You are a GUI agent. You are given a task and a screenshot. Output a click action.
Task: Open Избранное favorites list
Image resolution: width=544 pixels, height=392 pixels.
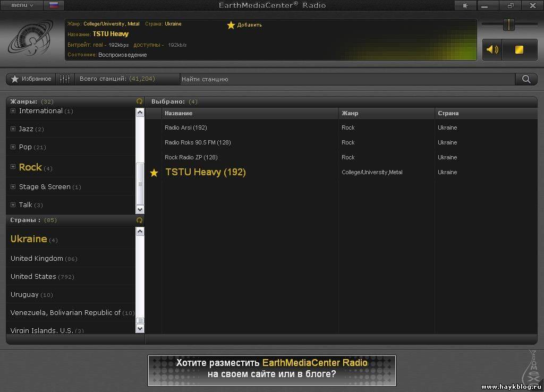31,79
